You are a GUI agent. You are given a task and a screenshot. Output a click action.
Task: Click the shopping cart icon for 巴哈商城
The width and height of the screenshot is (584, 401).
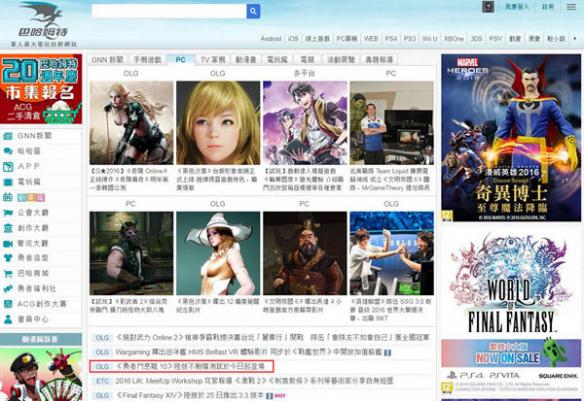coord(8,274)
